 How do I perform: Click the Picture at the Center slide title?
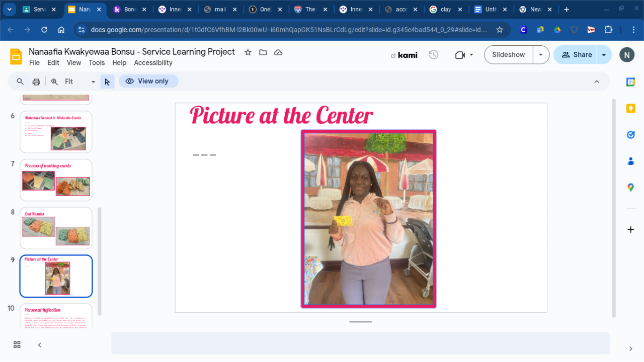click(281, 115)
